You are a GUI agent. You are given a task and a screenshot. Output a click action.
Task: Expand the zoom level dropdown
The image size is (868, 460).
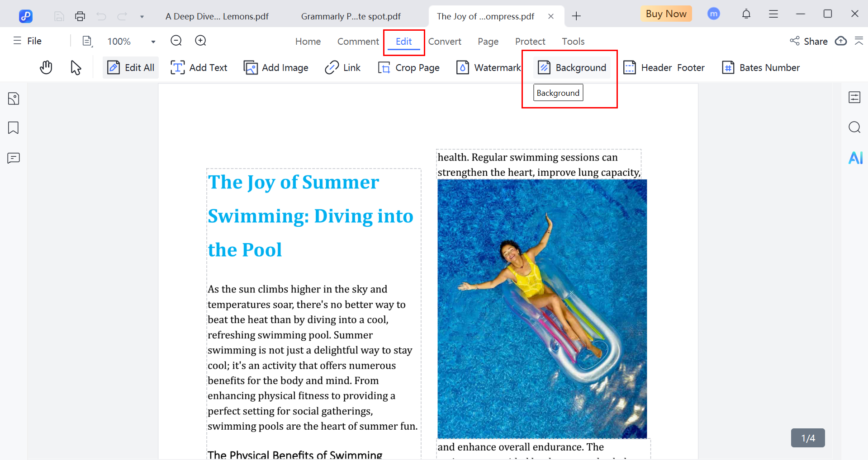[153, 42]
